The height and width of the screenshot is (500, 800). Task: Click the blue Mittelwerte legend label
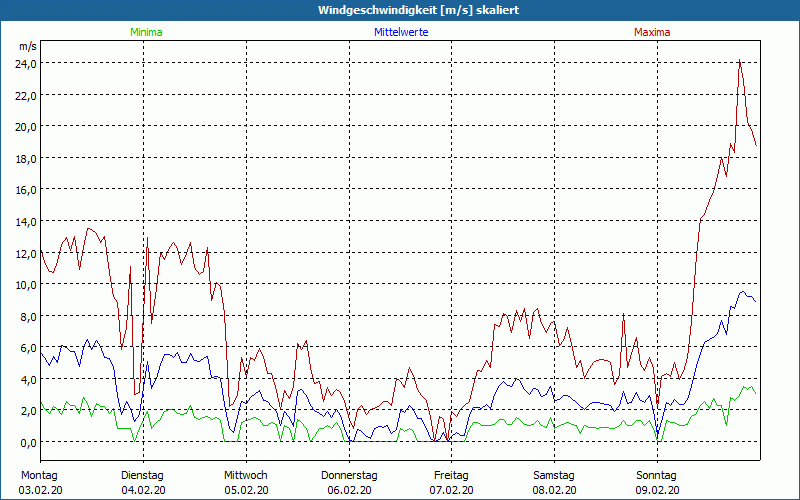[x=401, y=32]
